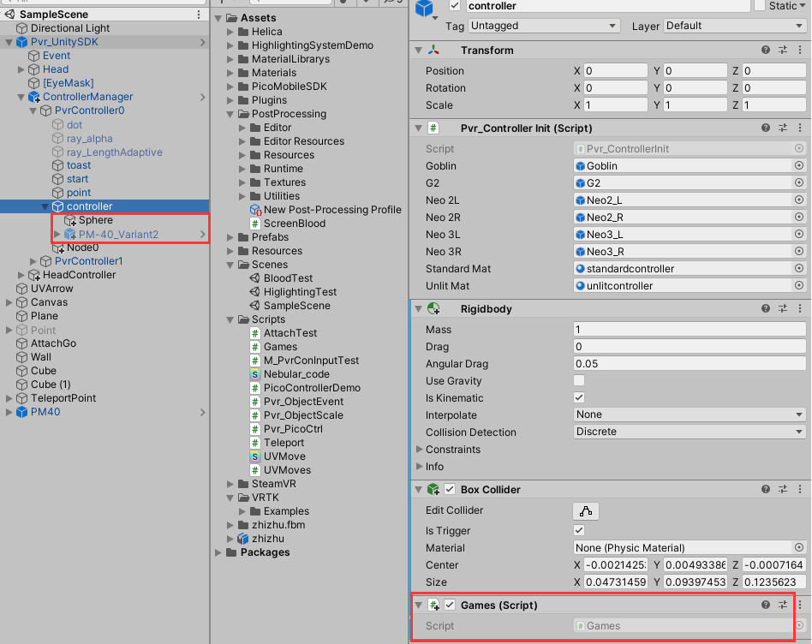Open the Pvr_UnitySDK prefab arrow

[202, 42]
